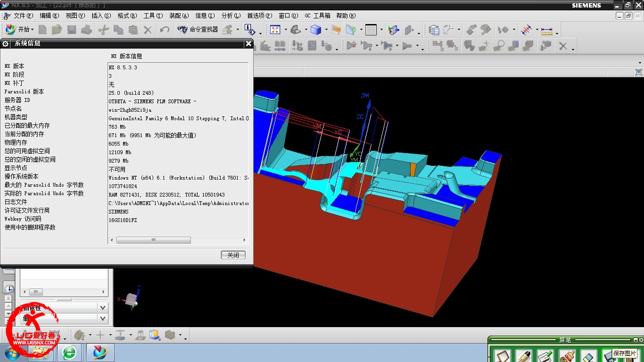Click the history clock sidebar icon
The height and width of the screenshot is (362, 644).
[9, 288]
